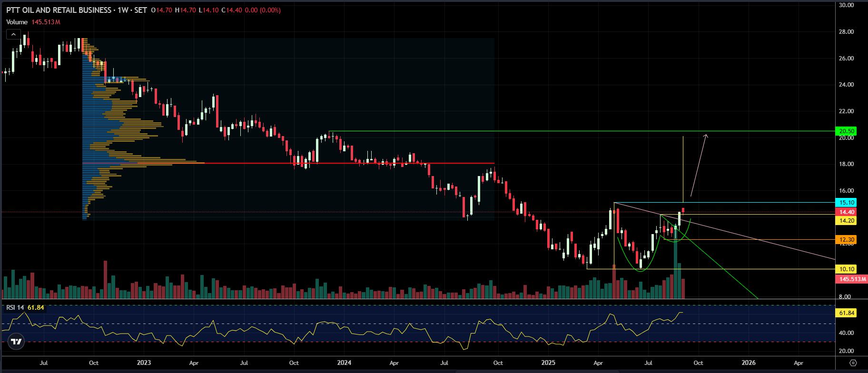The width and height of the screenshot is (868, 373).
Task: Collapse the indicator legend with the chevron button
Action: click(13, 34)
